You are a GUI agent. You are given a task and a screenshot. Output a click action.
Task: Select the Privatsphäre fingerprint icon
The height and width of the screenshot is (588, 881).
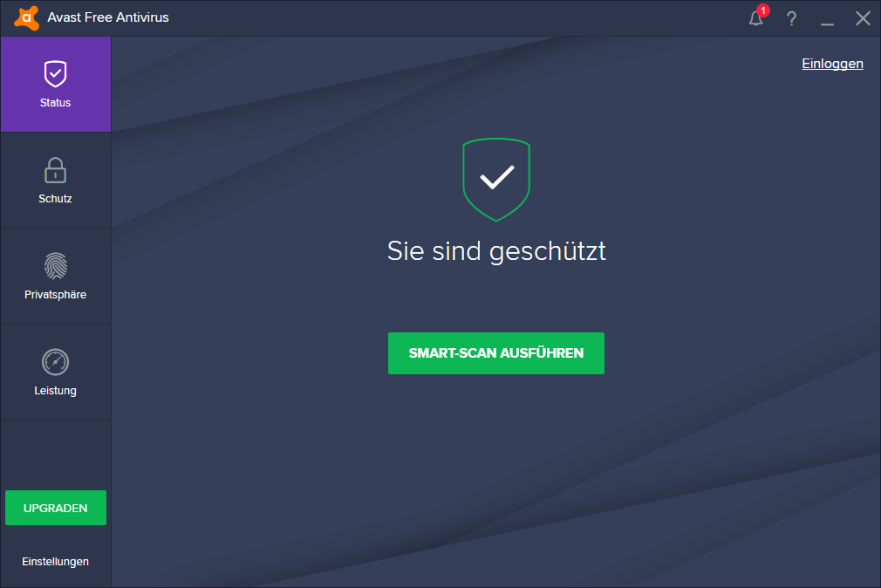tap(56, 266)
